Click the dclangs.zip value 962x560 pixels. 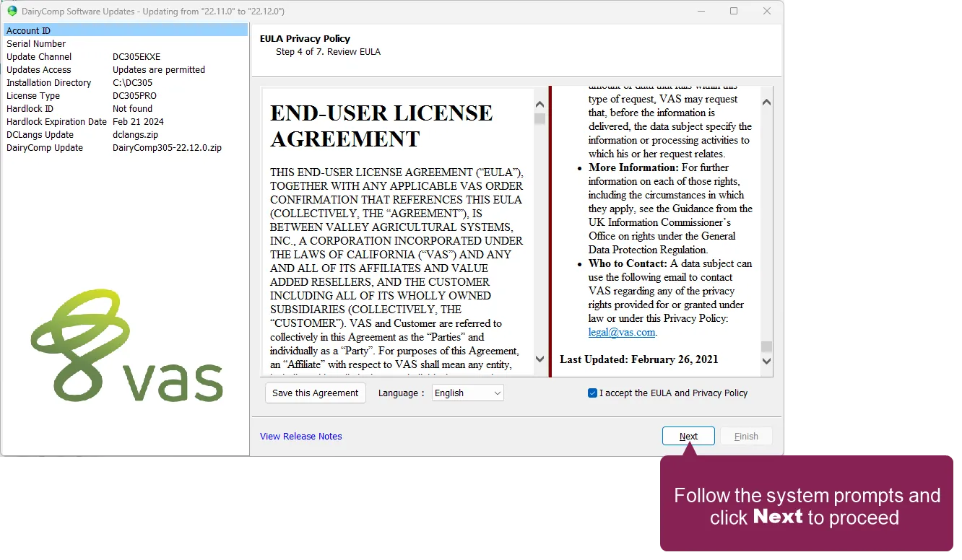135,135
